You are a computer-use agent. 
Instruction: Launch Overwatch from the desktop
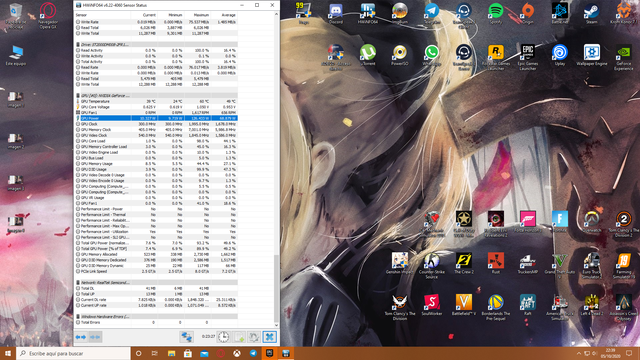pos(591,222)
